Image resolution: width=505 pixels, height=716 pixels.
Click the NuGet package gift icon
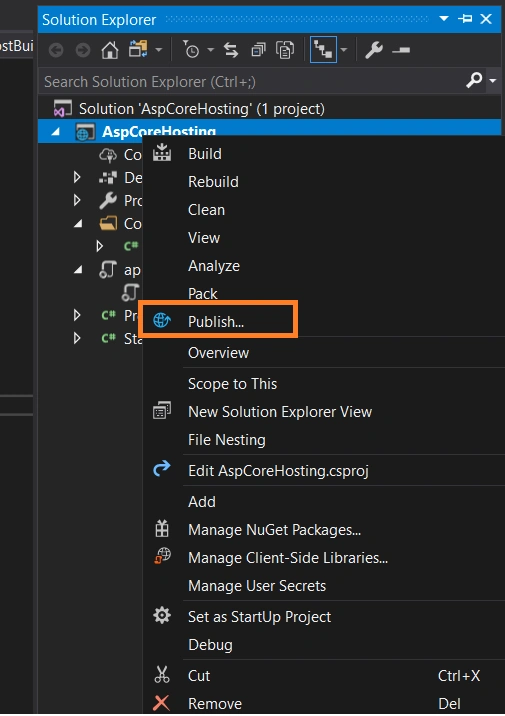[162, 529]
